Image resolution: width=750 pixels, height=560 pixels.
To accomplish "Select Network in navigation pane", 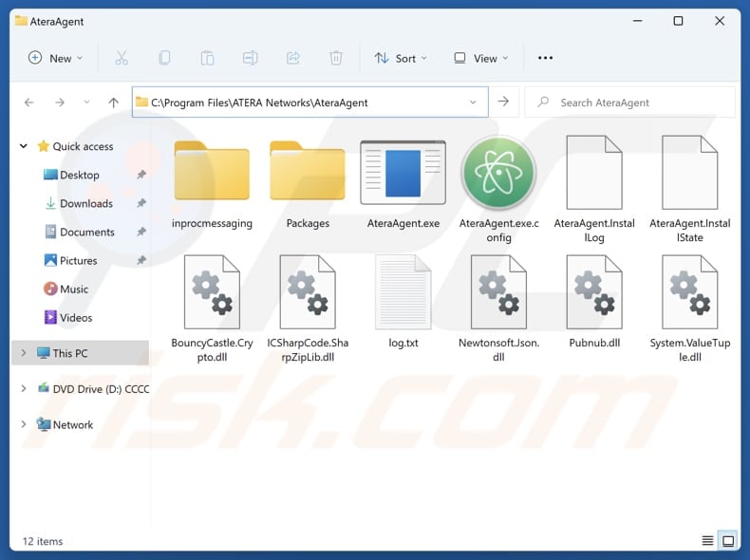I will pos(66,424).
